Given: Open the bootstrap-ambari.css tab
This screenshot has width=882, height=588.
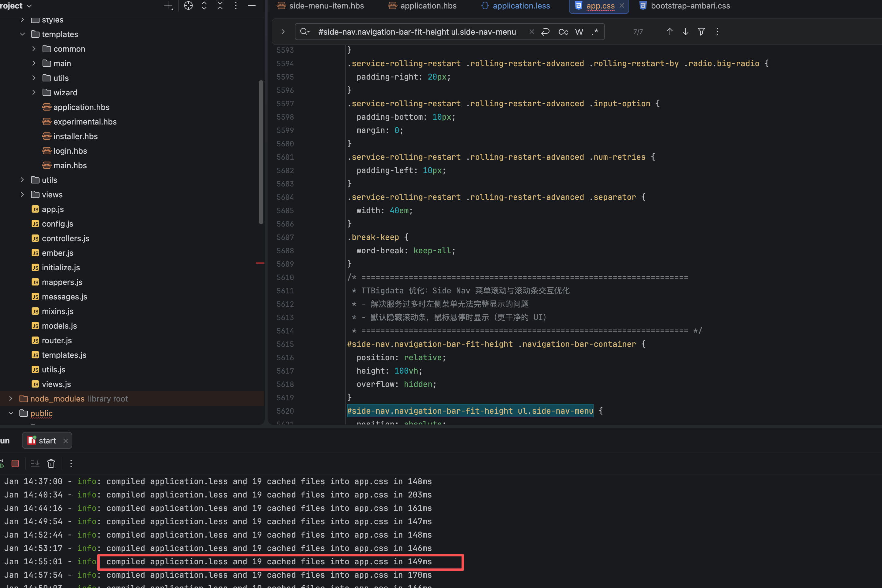Looking at the screenshot, I should coord(690,6).
